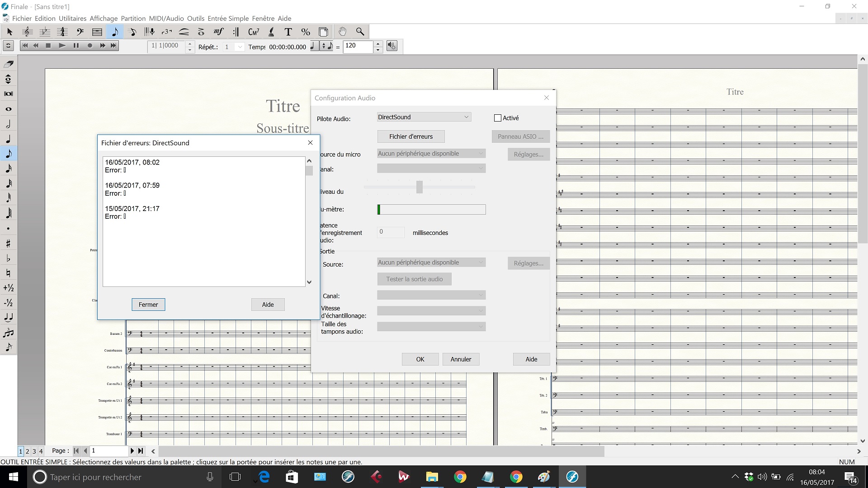This screenshot has width=868, height=488.
Task: Select the Text tool
Action: (288, 32)
